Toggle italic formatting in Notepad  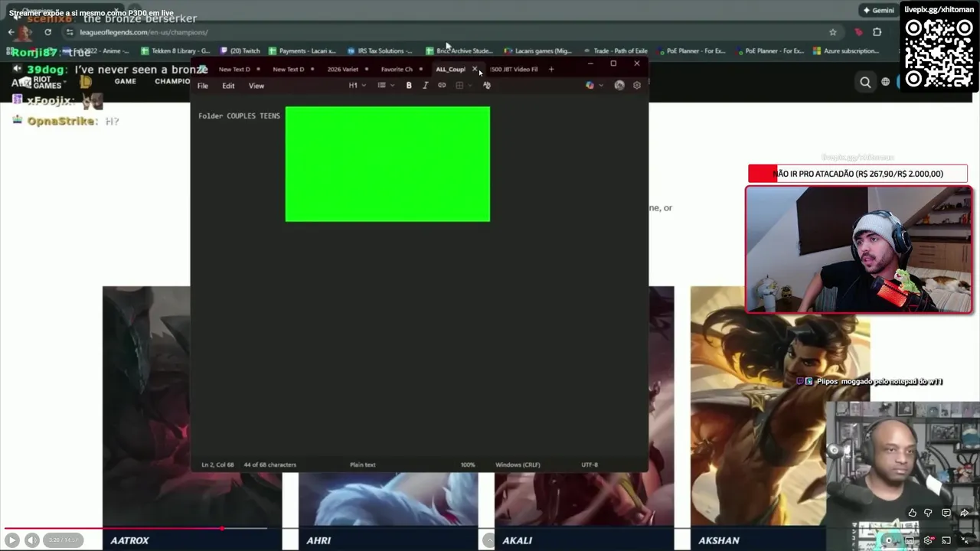(425, 86)
